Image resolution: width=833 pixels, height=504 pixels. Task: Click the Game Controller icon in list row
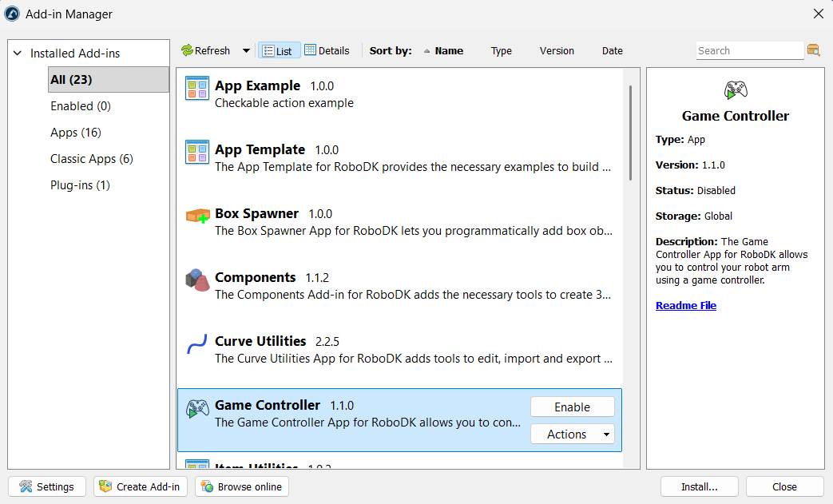pyautogui.click(x=196, y=408)
